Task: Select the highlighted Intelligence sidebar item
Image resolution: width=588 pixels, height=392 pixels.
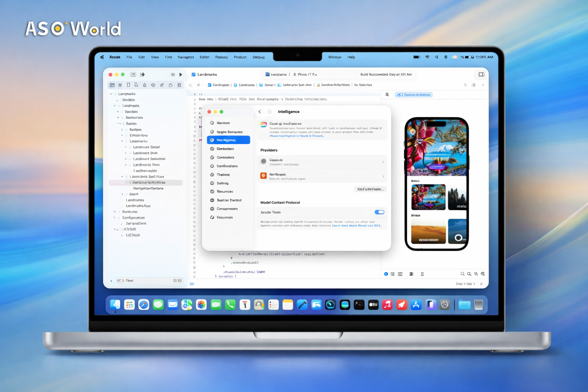Action: tap(228, 140)
